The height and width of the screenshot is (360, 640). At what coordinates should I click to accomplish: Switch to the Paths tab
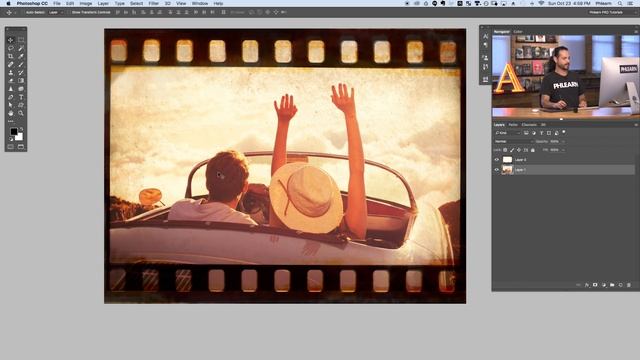tap(513, 124)
